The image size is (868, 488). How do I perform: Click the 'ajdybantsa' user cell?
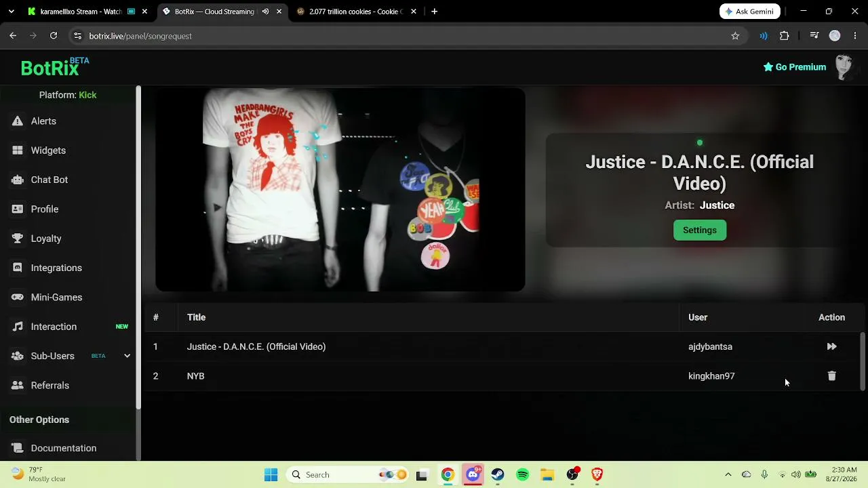pyautogui.click(x=710, y=346)
